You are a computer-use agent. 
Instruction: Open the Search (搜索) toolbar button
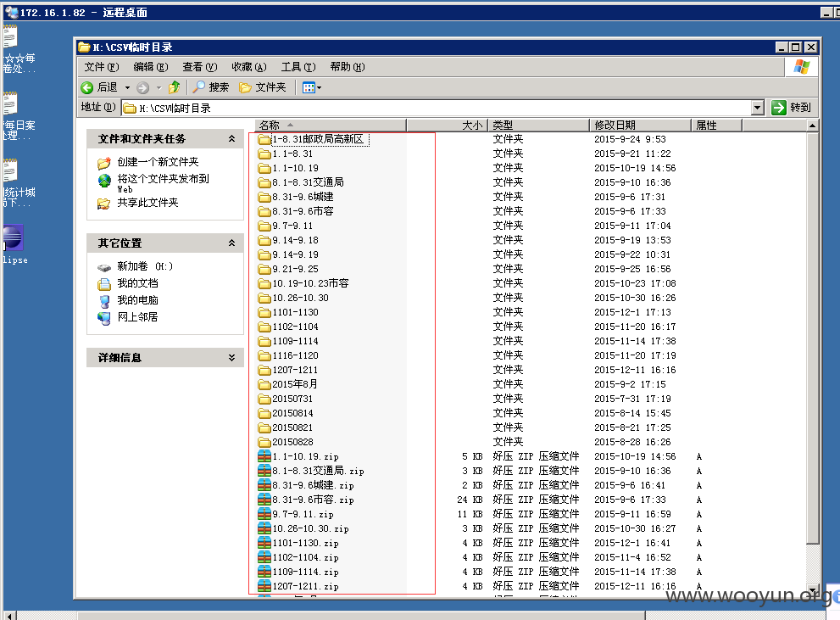click(210, 87)
